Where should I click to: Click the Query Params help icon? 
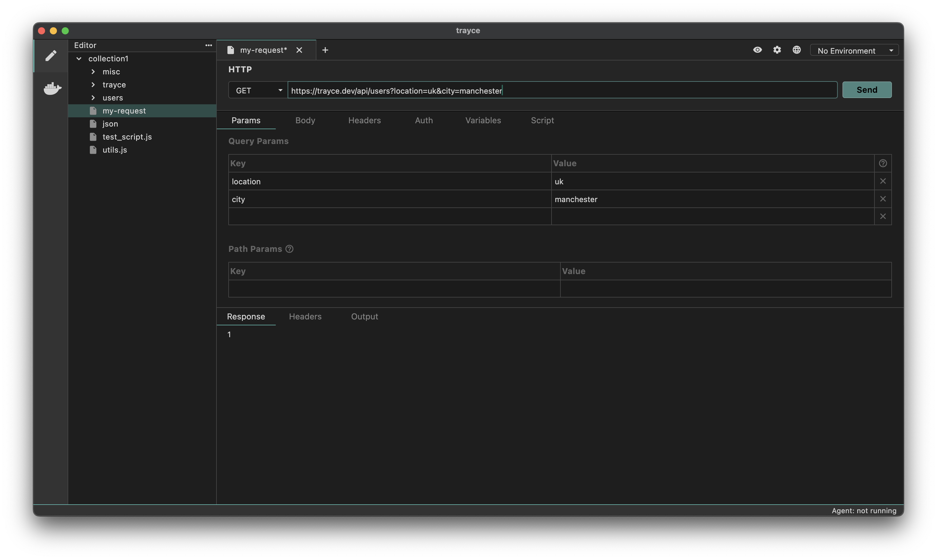(883, 163)
